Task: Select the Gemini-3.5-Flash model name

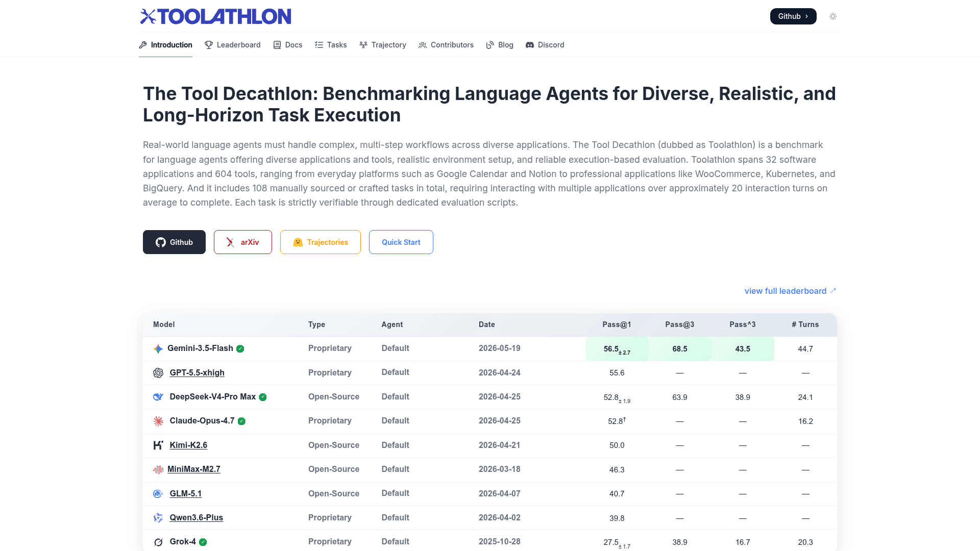Action: pos(200,348)
